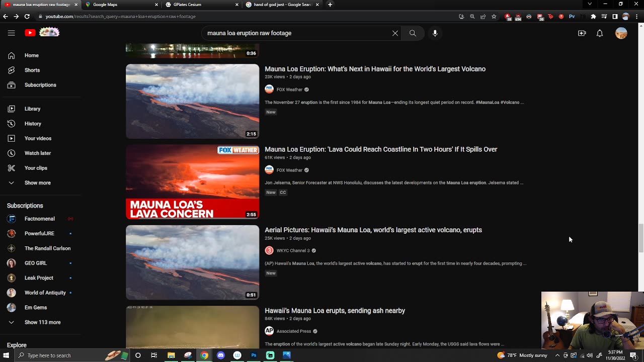Reload the current page

point(27,17)
